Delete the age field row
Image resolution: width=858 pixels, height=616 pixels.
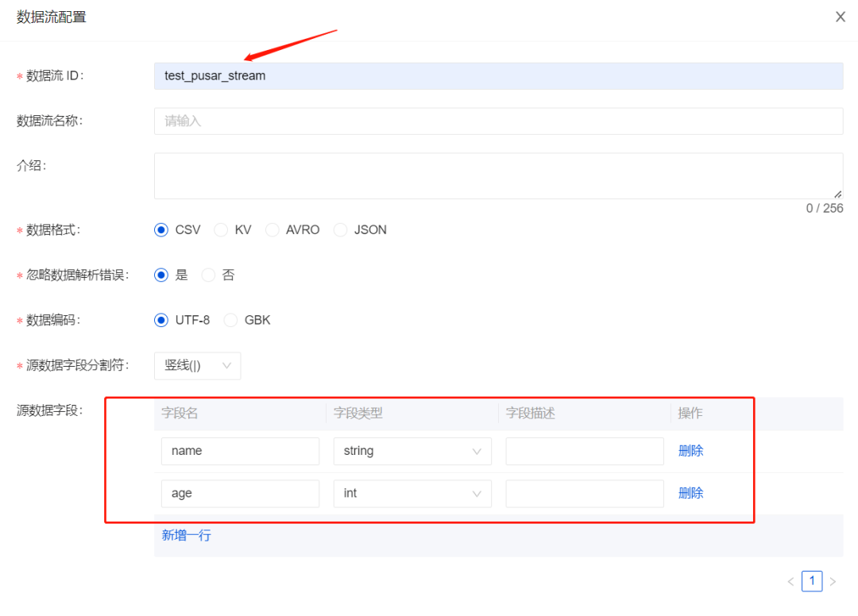tap(690, 494)
